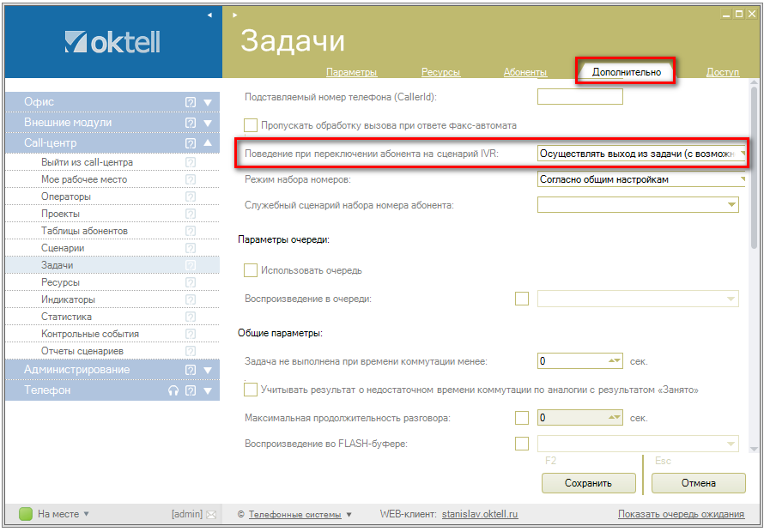
Task: Open the Параметры tab
Action: point(351,72)
